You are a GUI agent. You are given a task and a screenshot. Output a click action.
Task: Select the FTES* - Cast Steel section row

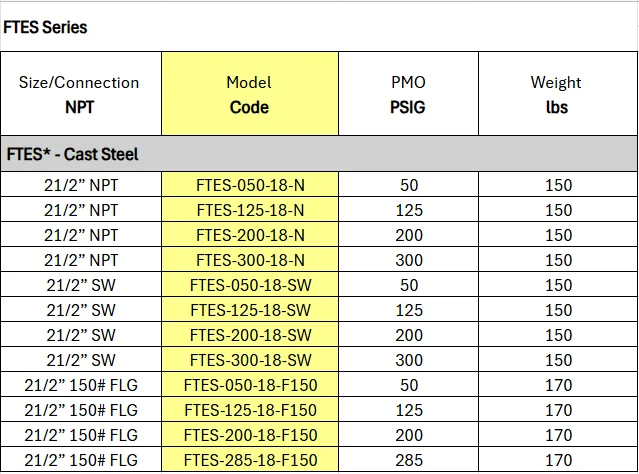[318, 155]
